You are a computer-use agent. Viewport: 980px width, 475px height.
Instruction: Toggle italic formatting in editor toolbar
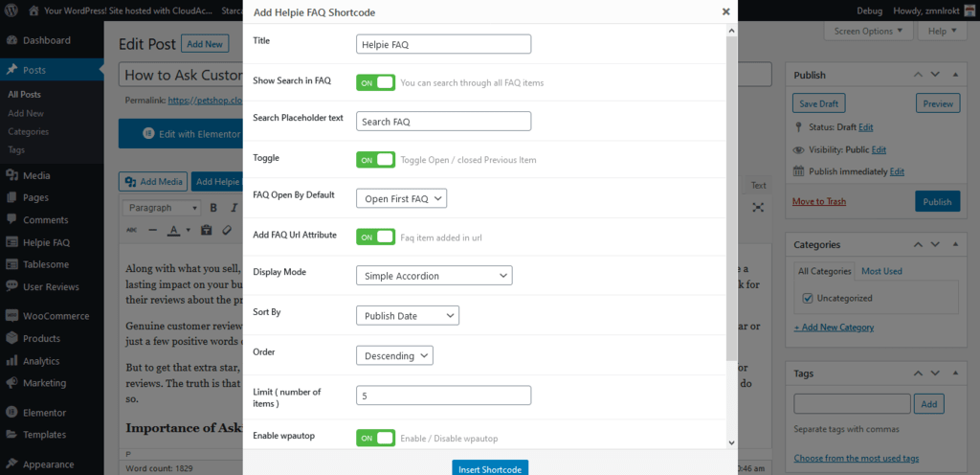tap(234, 208)
